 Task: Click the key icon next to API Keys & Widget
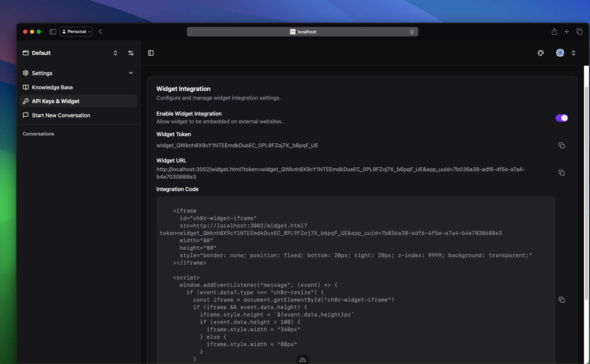[26, 101]
